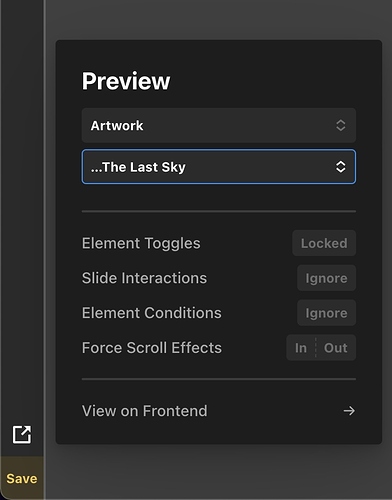
Task: Click the Preview panel heading
Action: click(x=126, y=81)
